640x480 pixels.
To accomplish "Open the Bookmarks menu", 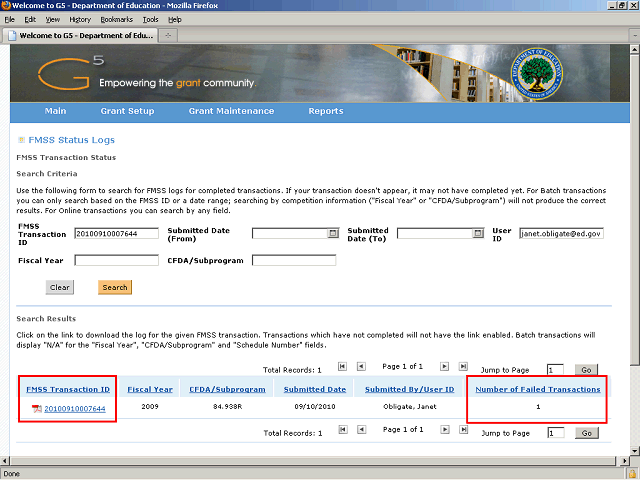I will pyautogui.click(x=116, y=20).
